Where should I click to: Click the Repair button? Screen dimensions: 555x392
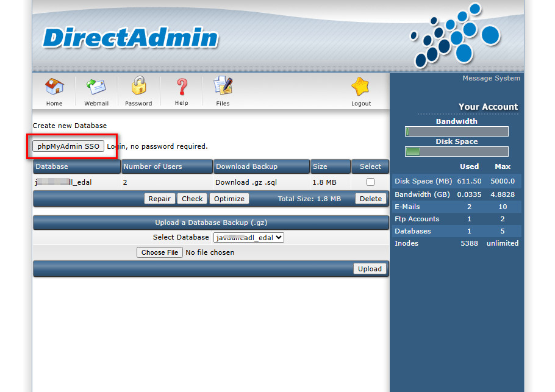tap(160, 199)
